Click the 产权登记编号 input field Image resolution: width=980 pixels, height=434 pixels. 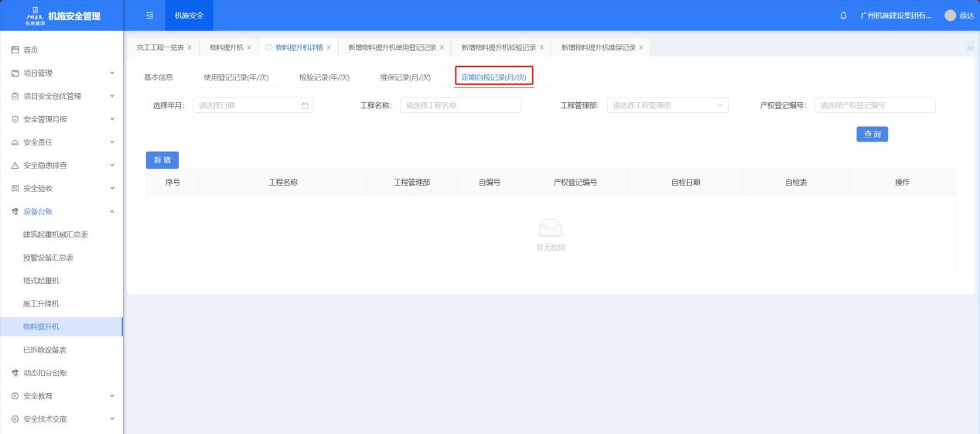[875, 106]
